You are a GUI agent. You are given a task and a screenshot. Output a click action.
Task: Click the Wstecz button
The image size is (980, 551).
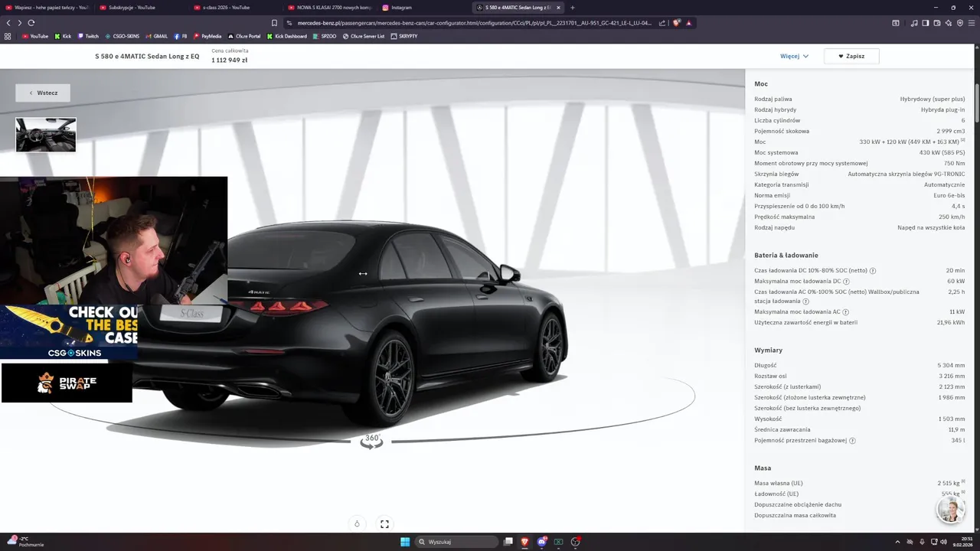tap(43, 93)
